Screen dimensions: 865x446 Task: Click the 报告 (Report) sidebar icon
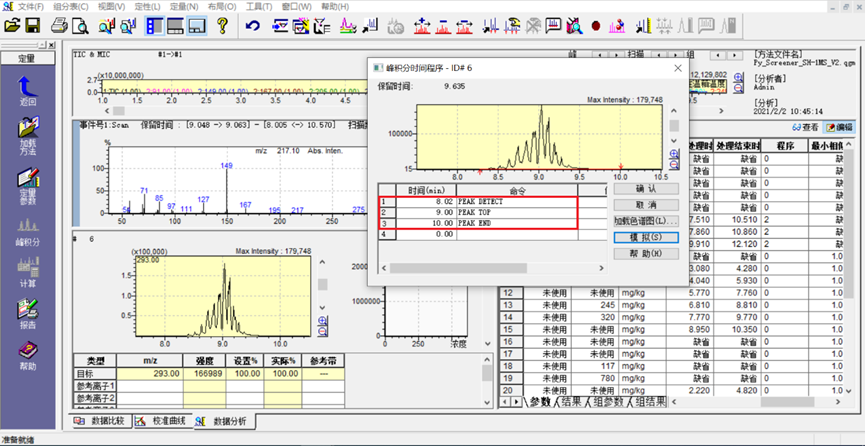(x=28, y=313)
